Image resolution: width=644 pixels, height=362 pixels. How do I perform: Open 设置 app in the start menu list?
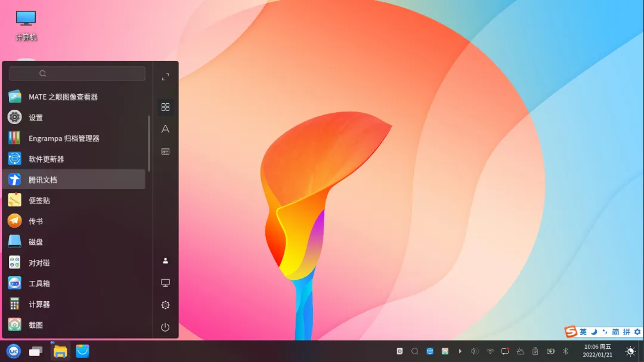(x=74, y=117)
